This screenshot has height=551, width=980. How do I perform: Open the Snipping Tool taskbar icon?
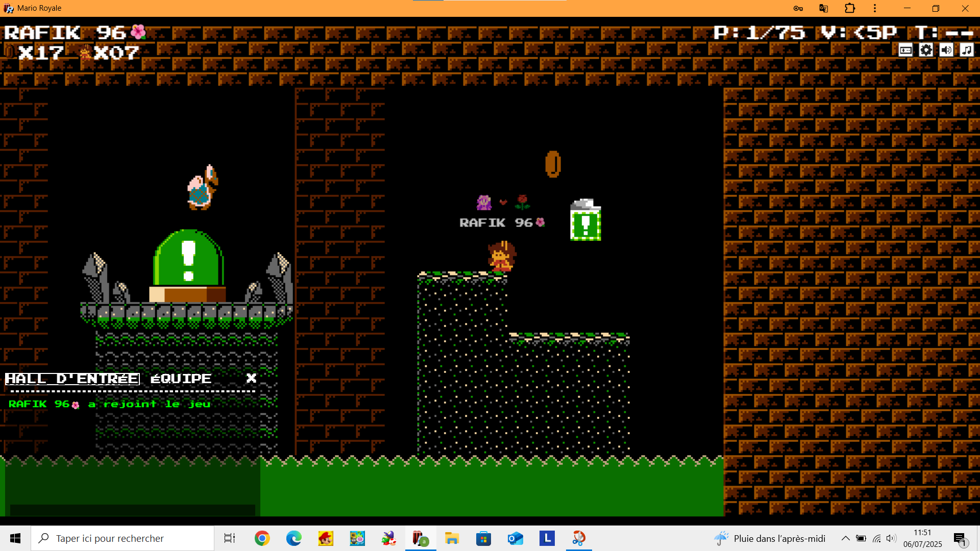coord(578,538)
